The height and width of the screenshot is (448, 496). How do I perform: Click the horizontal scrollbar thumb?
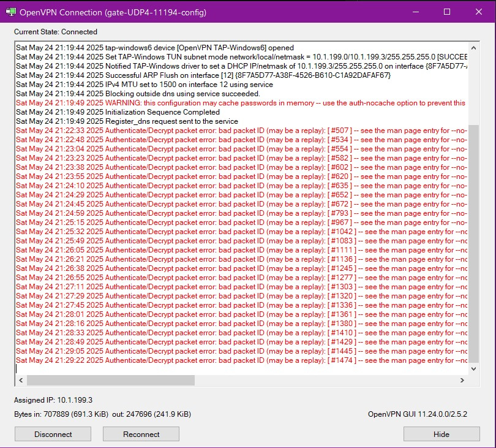pos(111,380)
